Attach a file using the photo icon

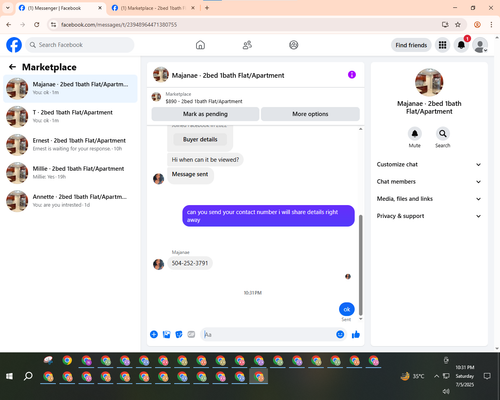coord(166,334)
